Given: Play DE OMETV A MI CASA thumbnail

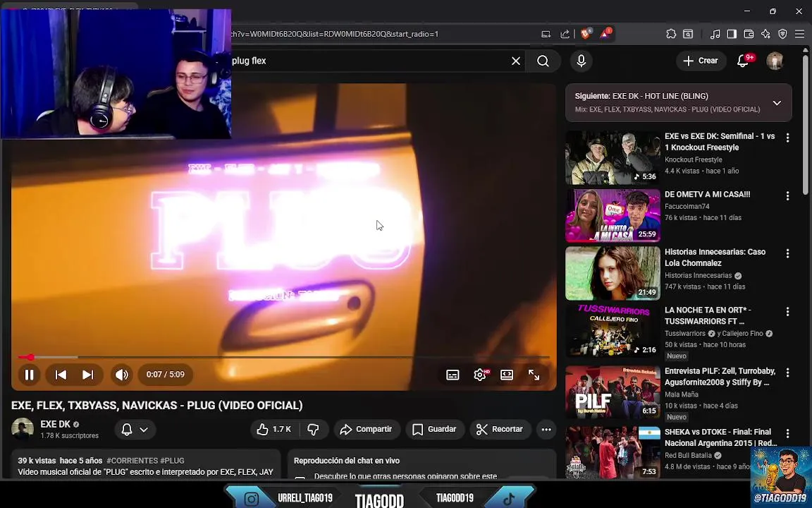Looking at the screenshot, I should (613, 216).
